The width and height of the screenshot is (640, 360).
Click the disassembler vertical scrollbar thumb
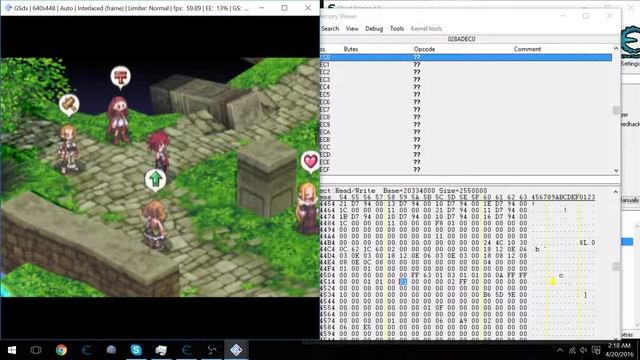point(616,110)
